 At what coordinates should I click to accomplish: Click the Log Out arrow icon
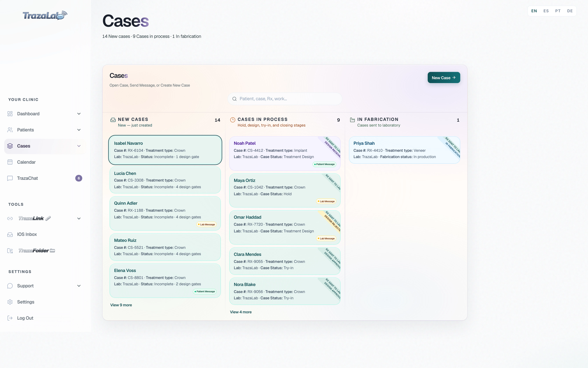click(10, 318)
